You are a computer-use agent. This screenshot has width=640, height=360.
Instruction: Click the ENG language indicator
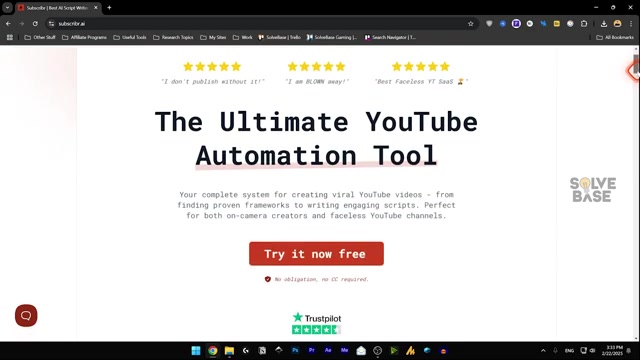(x=569, y=351)
